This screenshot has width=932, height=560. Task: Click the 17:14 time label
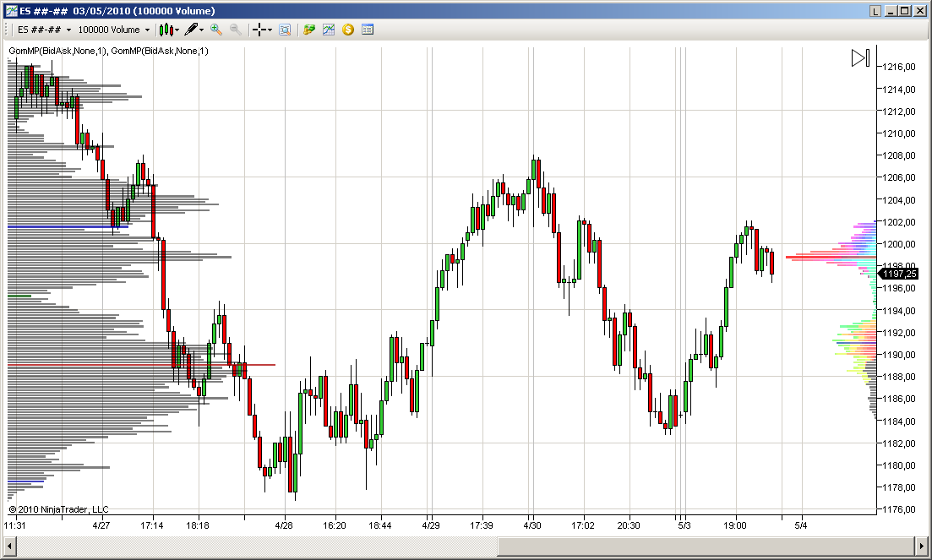click(152, 525)
